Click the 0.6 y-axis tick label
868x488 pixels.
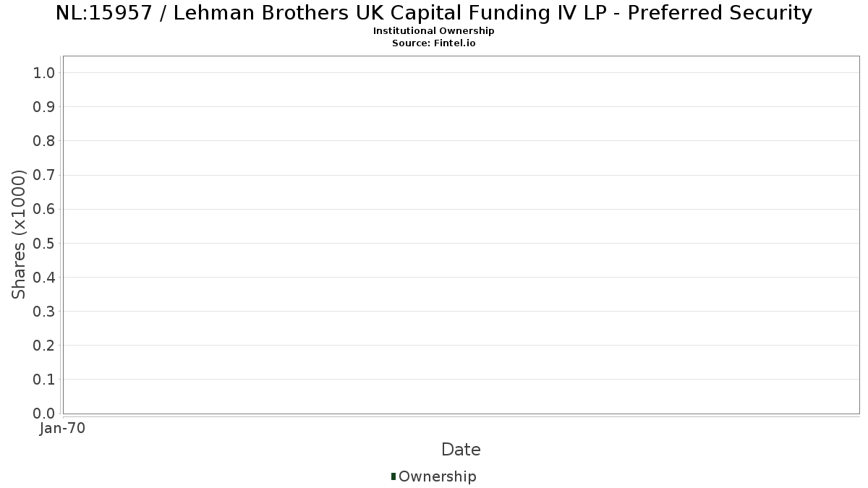(x=44, y=209)
